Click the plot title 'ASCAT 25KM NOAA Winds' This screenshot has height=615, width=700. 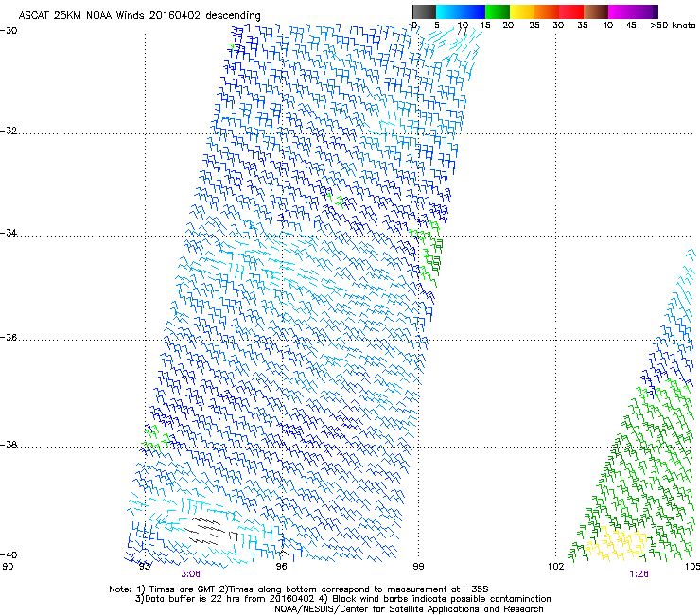pyautogui.click(x=81, y=15)
